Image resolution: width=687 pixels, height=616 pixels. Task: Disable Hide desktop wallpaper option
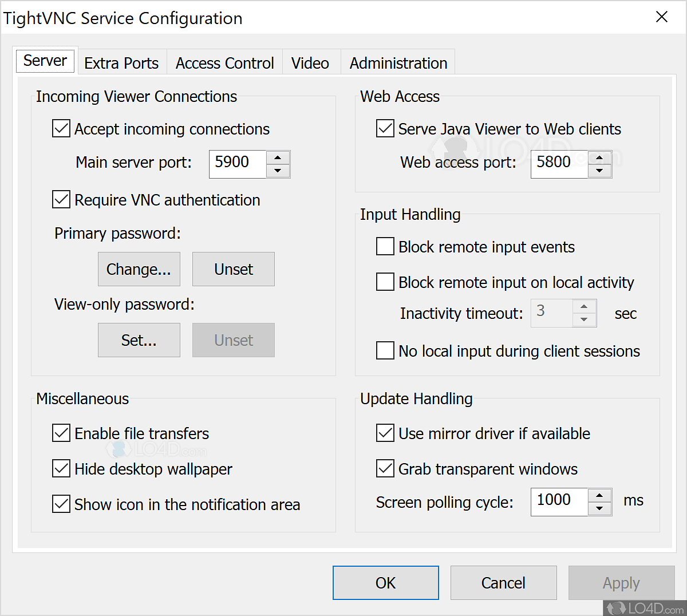[61, 468]
